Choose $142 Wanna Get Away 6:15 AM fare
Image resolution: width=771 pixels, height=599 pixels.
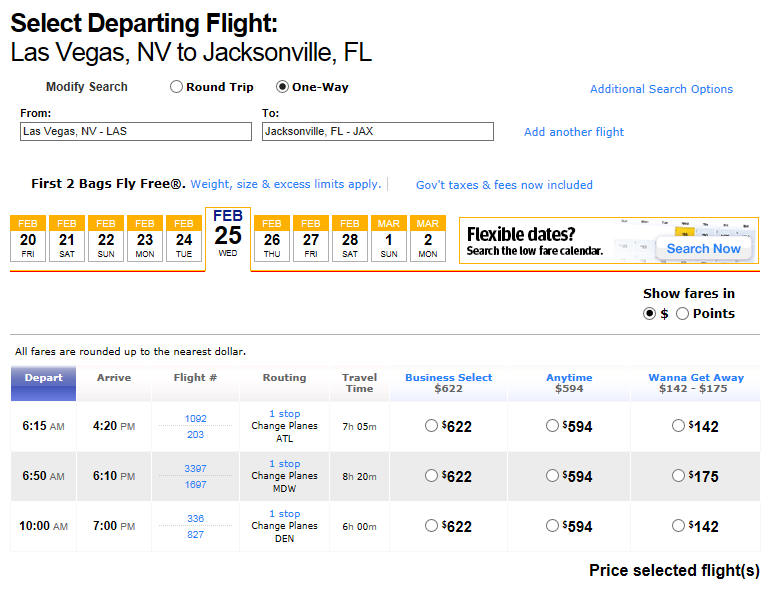(x=678, y=426)
